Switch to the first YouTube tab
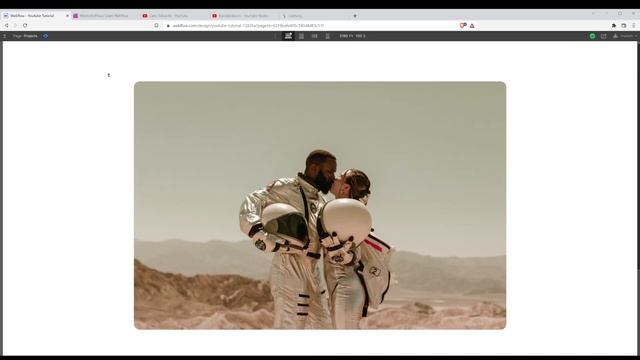Screen dimensions: 640x360 tap(175, 16)
